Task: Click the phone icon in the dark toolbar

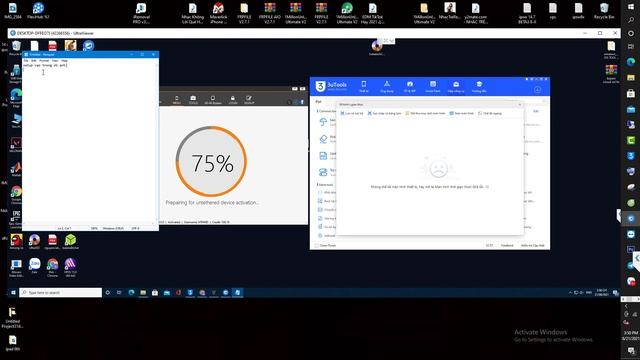Action: 176,100
